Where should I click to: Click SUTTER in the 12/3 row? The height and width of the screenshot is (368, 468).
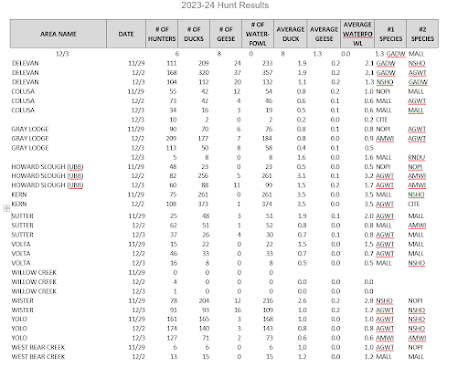pos(22,235)
